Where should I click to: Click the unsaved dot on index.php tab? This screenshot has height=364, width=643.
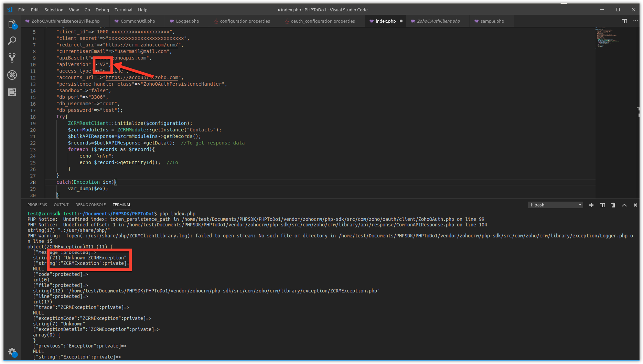tap(401, 21)
